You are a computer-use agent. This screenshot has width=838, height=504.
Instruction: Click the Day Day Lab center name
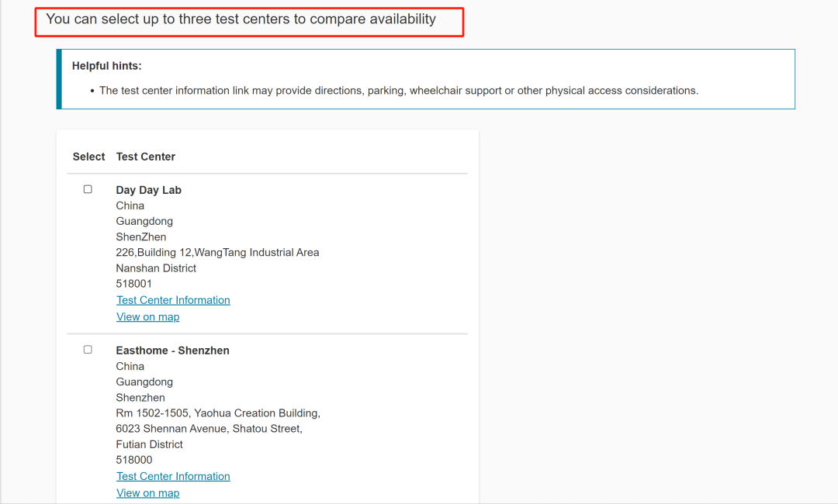coord(148,190)
